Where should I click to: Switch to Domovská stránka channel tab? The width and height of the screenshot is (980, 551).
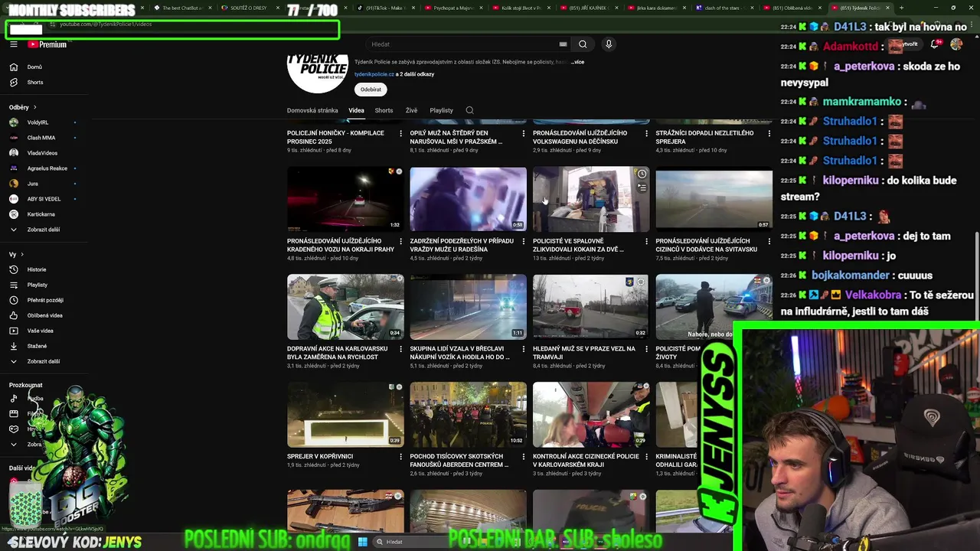(x=312, y=110)
